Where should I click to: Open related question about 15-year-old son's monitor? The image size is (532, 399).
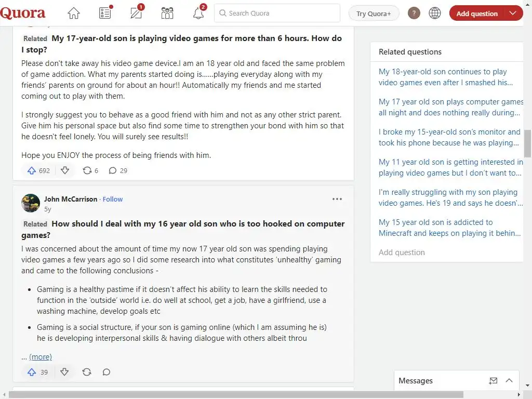(x=449, y=137)
